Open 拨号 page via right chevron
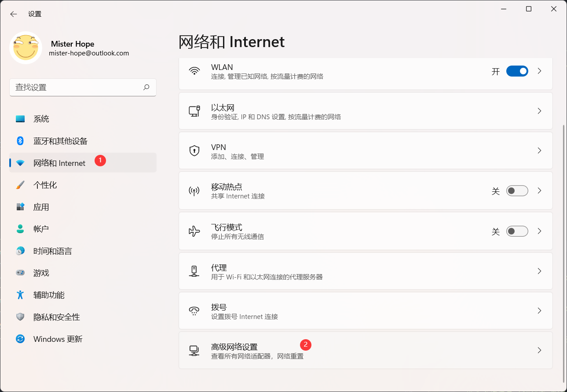 (539, 311)
